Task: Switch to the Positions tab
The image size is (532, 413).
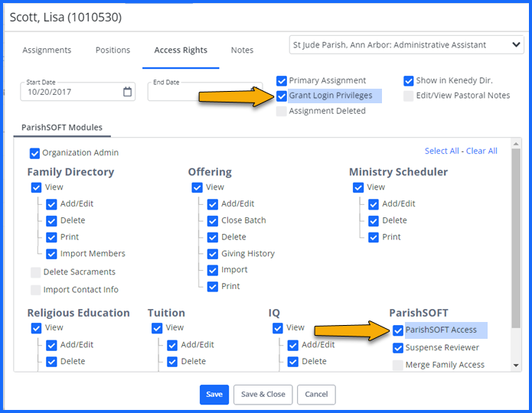Action: tap(113, 50)
